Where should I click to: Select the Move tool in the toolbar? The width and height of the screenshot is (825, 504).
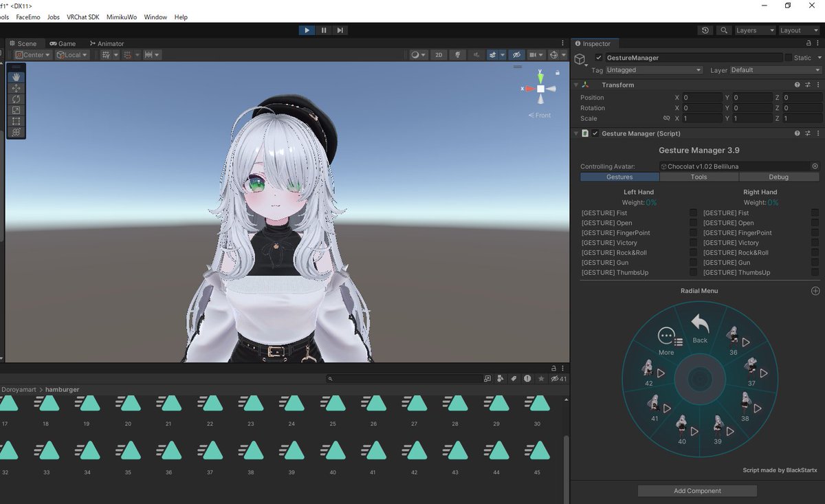(x=15, y=87)
